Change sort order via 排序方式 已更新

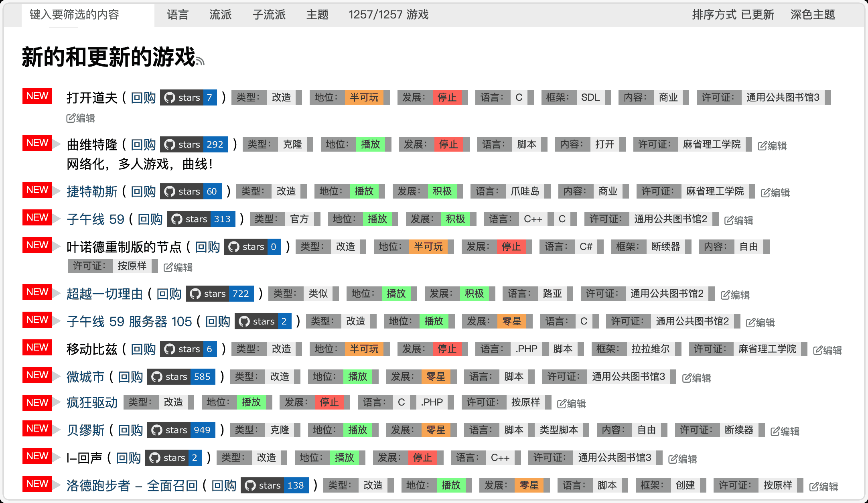tap(732, 15)
